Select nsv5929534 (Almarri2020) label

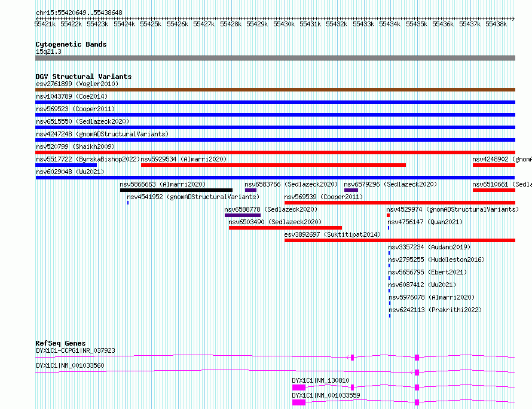tap(184, 159)
